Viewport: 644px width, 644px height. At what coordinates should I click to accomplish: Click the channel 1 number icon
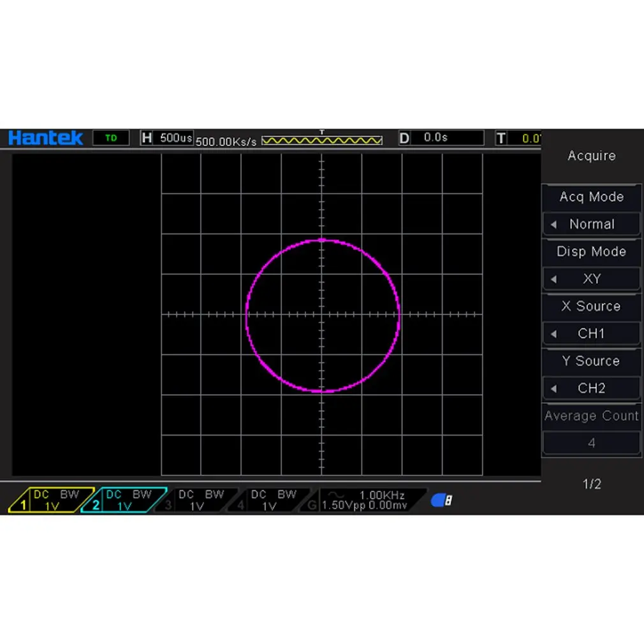(x=23, y=505)
